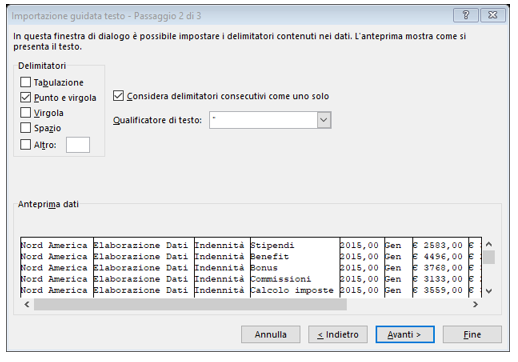
Task: Uncheck the Punto e virgola delimiter
Action: pos(26,97)
